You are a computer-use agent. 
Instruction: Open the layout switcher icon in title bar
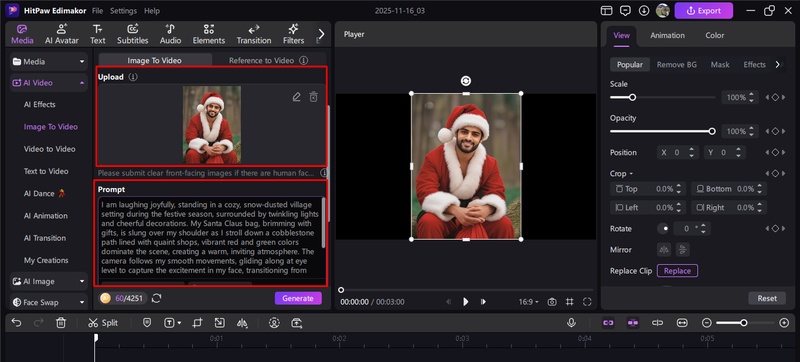pos(607,11)
